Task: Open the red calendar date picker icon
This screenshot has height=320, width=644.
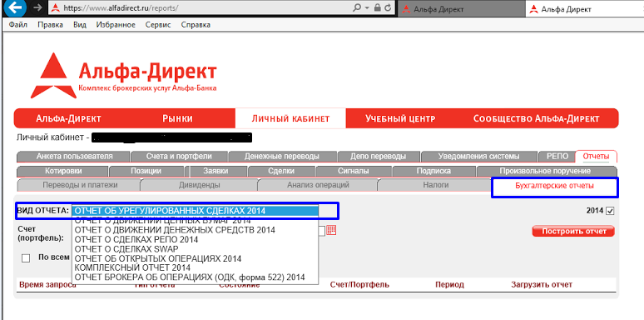Action: (x=331, y=230)
